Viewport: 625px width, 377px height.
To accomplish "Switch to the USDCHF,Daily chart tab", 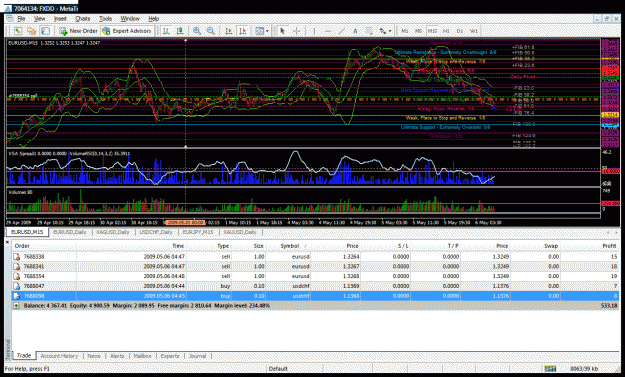I will coord(156,232).
